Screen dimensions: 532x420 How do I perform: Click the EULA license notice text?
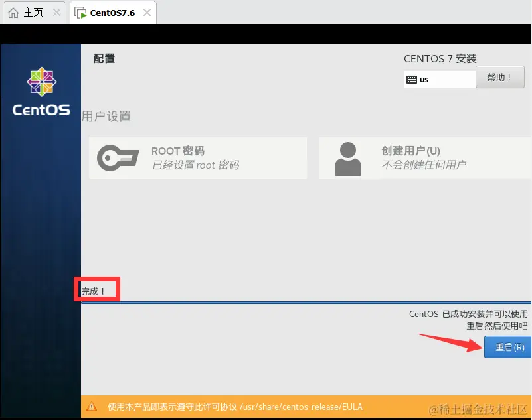click(x=235, y=407)
